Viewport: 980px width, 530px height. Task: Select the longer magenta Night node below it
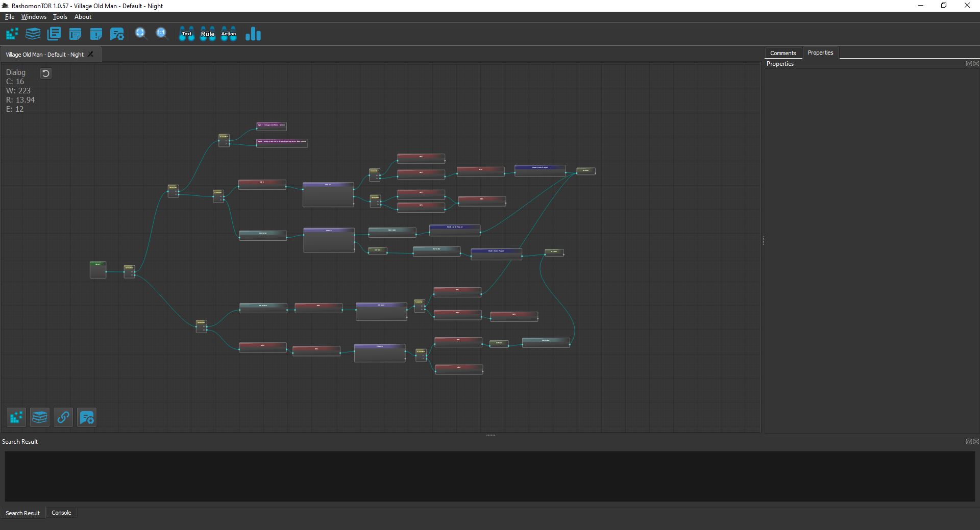pyautogui.click(x=282, y=143)
